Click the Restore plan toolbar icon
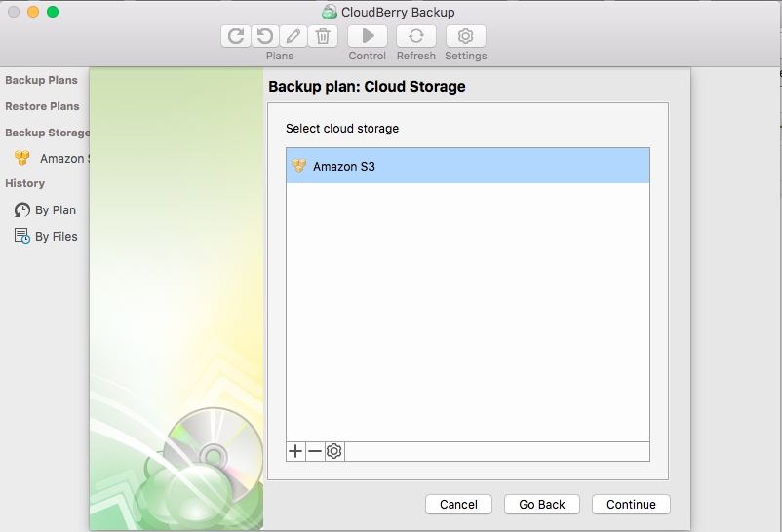Screen dimensions: 782x532 (265, 36)
